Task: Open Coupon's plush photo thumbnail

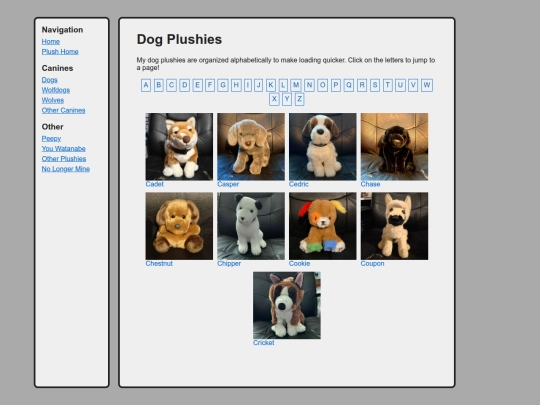Action: coord(394,226)
